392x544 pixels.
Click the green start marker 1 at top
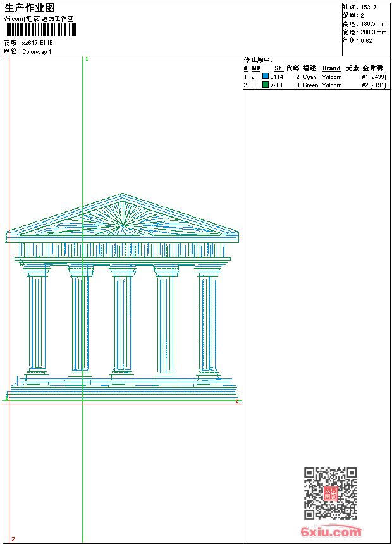coord(86,59)
